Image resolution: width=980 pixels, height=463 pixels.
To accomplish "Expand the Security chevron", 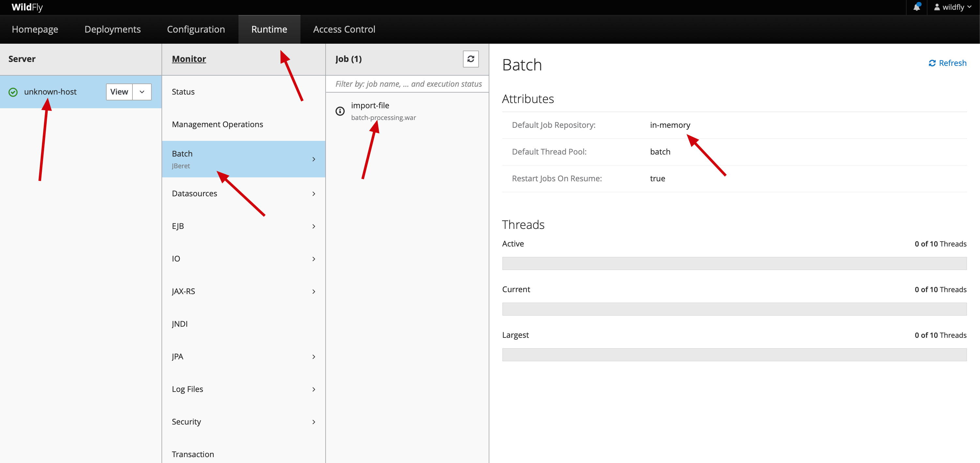I will (x=314, y=422).
